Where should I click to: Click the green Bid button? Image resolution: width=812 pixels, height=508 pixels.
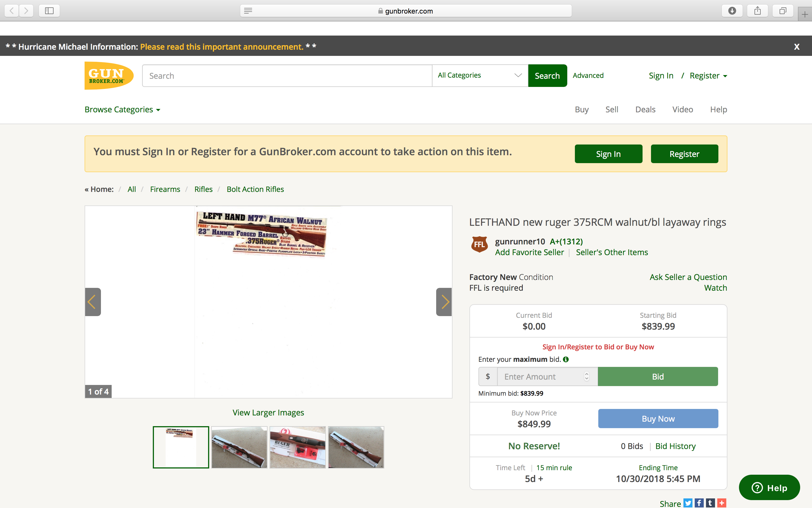[658, 376]
